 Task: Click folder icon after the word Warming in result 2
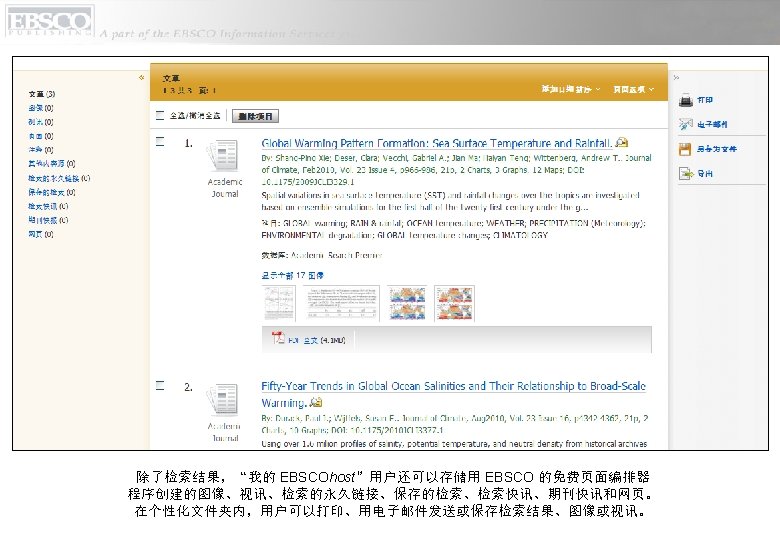pos(315,402)
